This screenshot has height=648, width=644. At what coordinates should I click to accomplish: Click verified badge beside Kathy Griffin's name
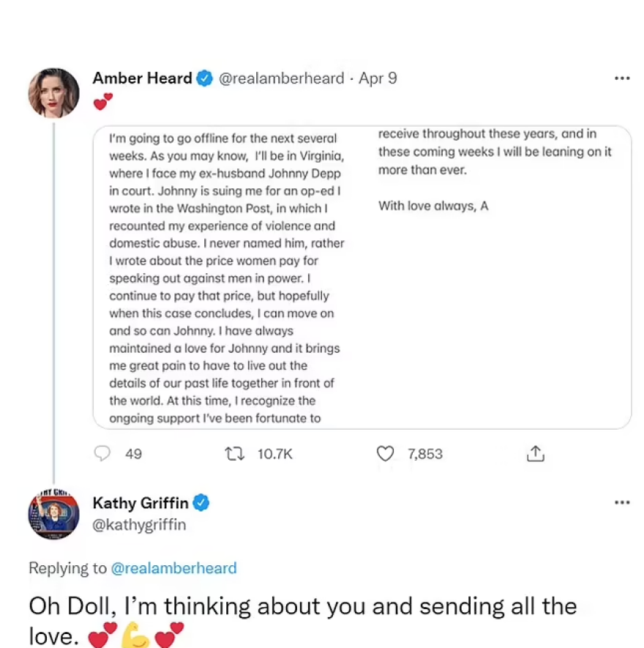202,502
